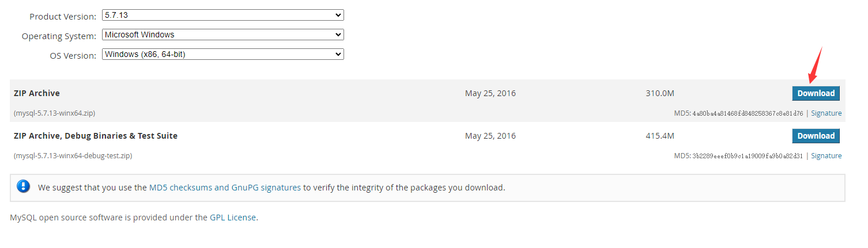The width and height of the screenshot is (868, 248).
Task: Open MD5 checksums and GnuPG signatures link
Action: 225,188
